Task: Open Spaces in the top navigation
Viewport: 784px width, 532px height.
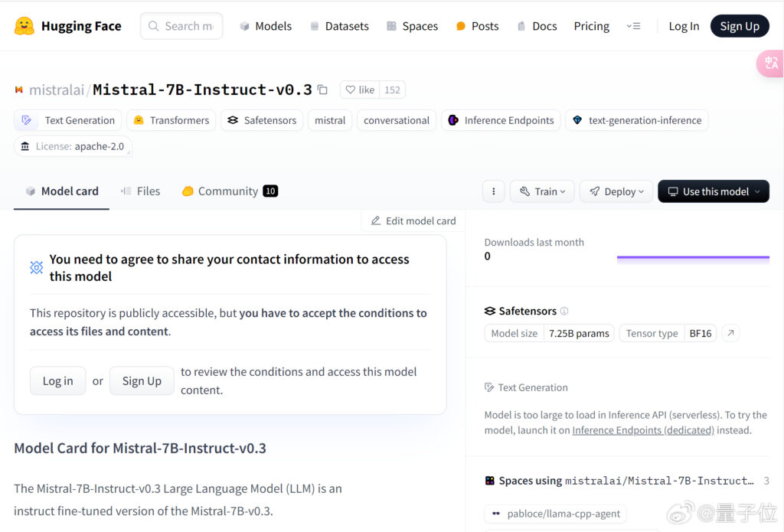Action: [412, 26]
